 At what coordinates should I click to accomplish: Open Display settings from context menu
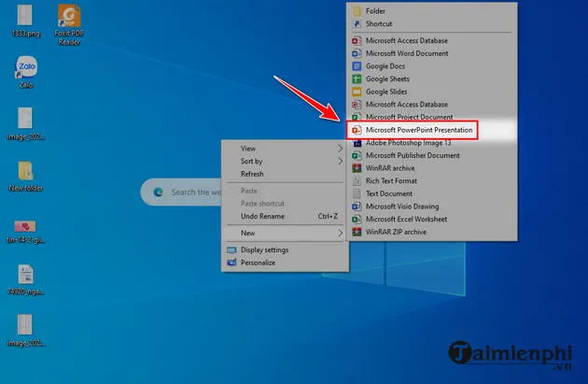[x=285, y=250]
